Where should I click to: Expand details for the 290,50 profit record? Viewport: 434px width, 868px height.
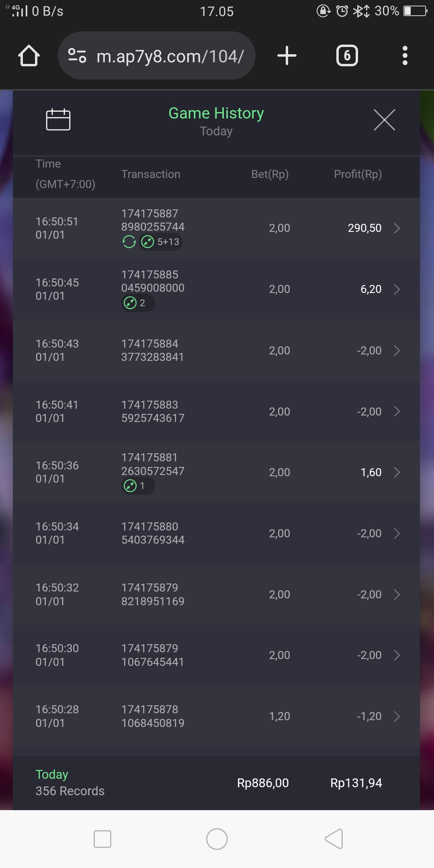click(397, 228)
